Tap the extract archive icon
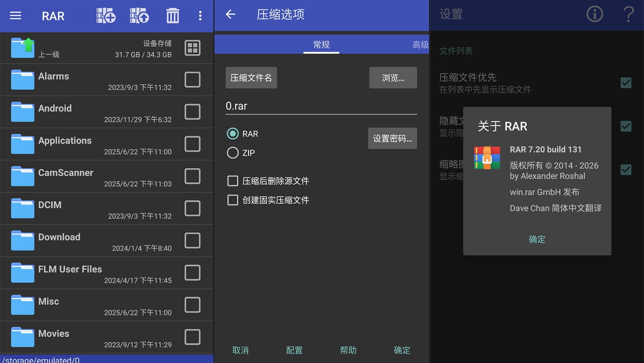Image resolution: width=644 pixels, height=363 pixels. coord(140,16)
